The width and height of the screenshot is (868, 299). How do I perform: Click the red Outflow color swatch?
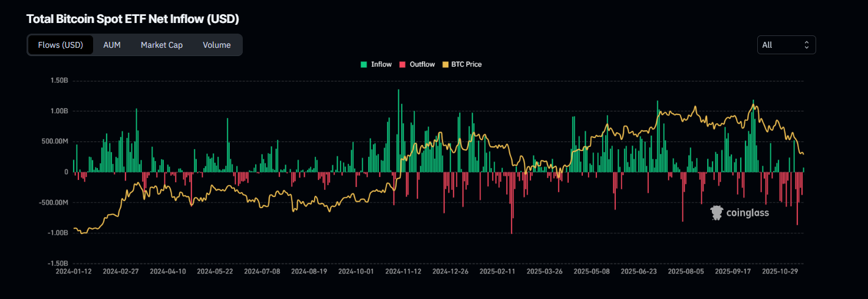click(403, 64)
